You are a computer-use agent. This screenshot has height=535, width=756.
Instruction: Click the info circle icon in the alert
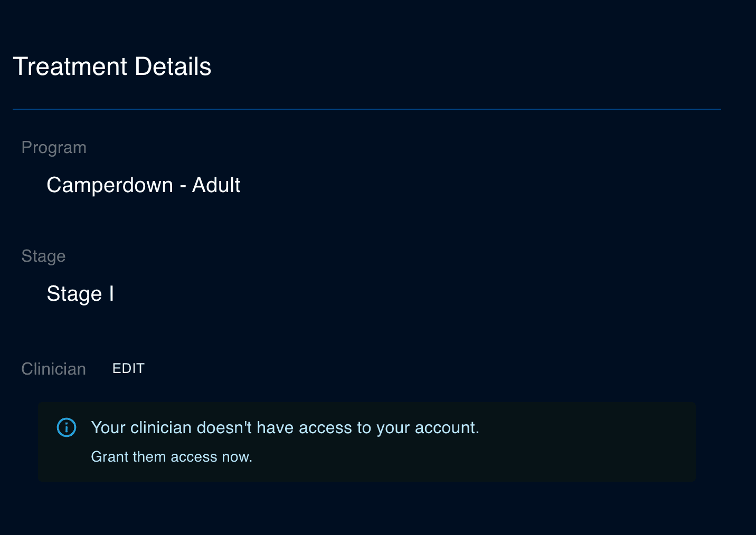(67, 427)
